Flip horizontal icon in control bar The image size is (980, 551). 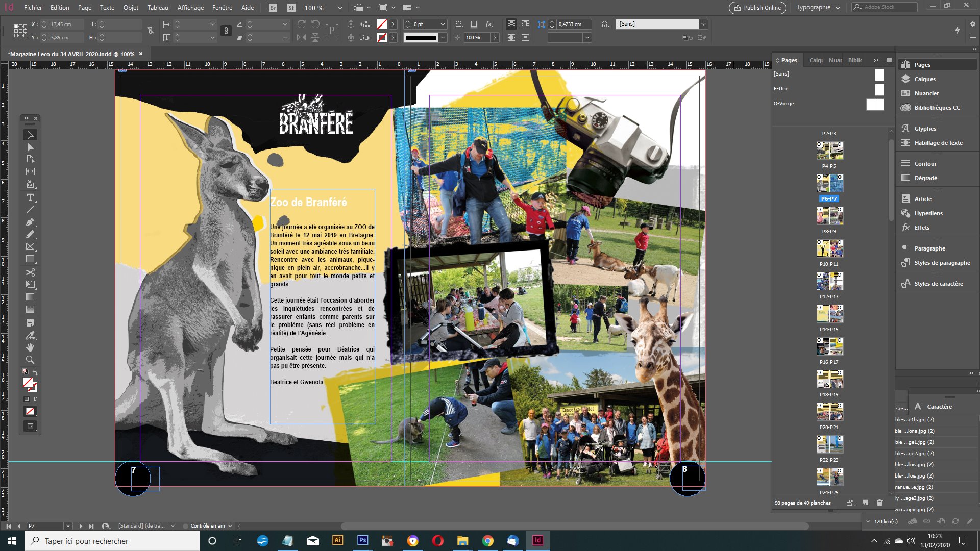(x=302, y=37)
